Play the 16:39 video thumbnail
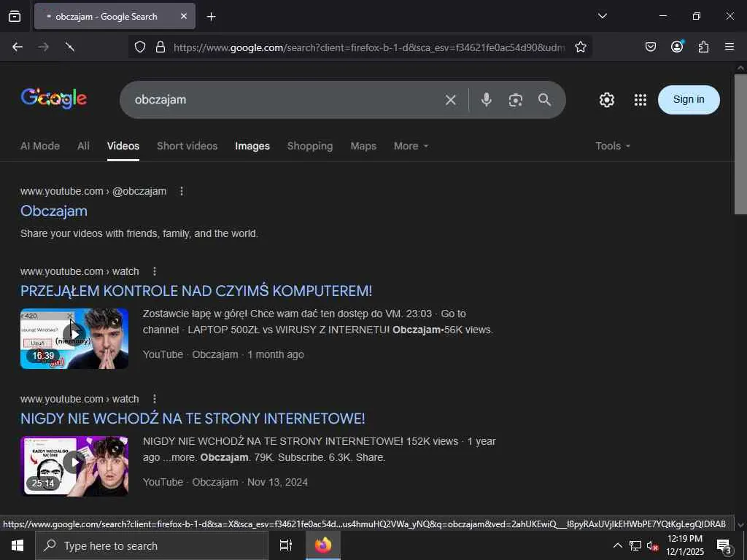The height and width of the screenshot is (560, 747). click(74, 338)
